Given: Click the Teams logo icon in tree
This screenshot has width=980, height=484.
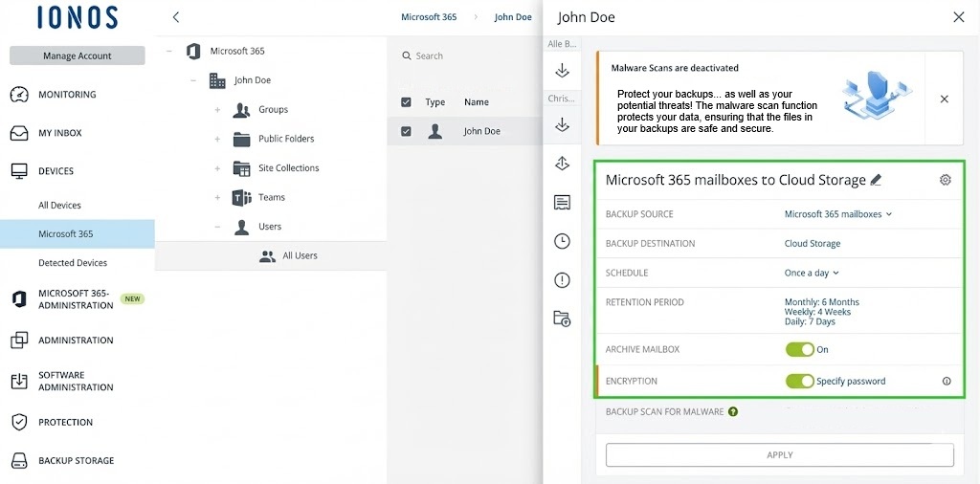Looking at the screenshot, I should [241, 197].
